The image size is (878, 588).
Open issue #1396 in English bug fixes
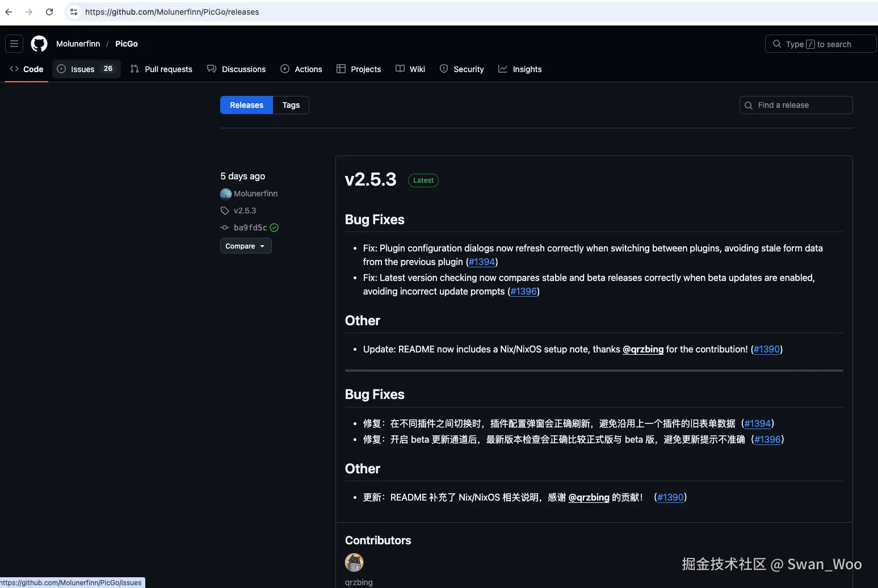coord(523,291)
